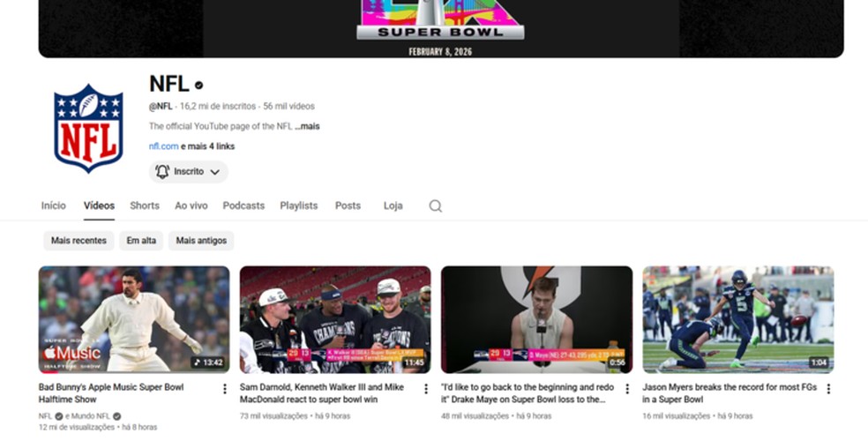The height and width of the screenshot is (441, 868).
Task: Click '16 mil visualizações' view count
Action: 677,416
